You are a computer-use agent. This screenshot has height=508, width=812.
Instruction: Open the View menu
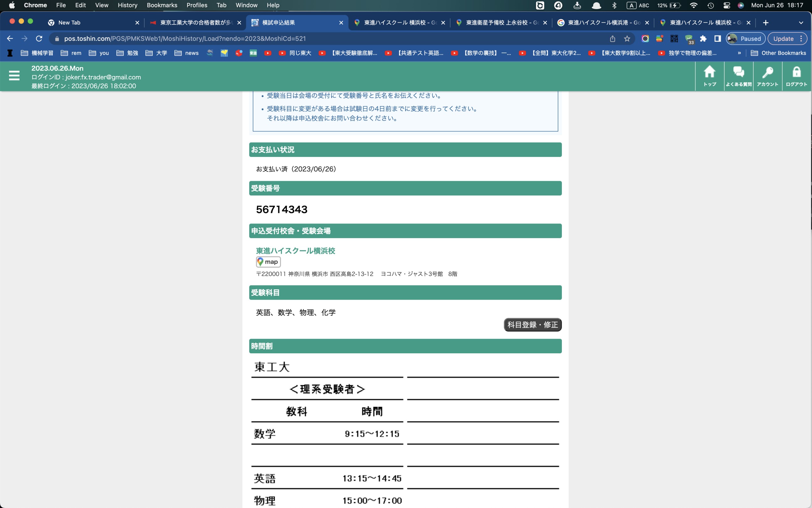pyautogui.click(x=101, y=5)
